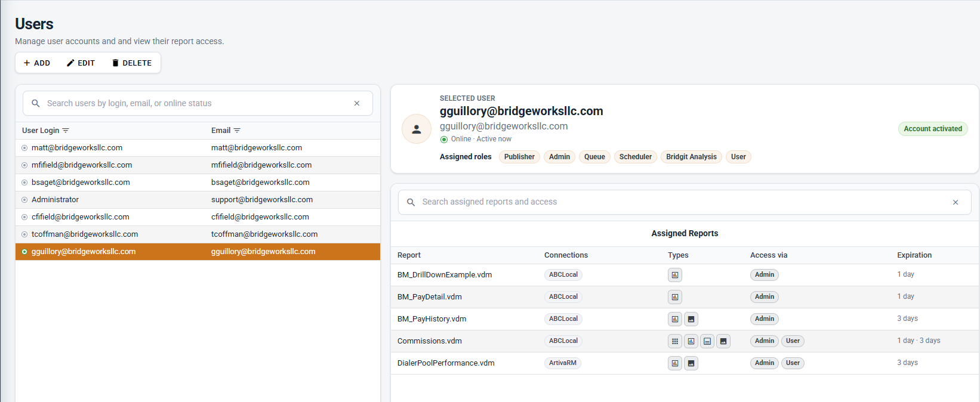Click the Scheduler role chip
The width and height of the screenshot is (980, 402).
pos(636,157)
